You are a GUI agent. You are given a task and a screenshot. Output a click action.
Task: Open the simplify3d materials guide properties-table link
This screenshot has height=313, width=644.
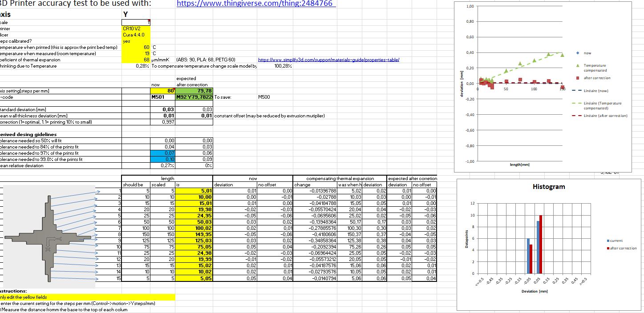pos(328,60)
